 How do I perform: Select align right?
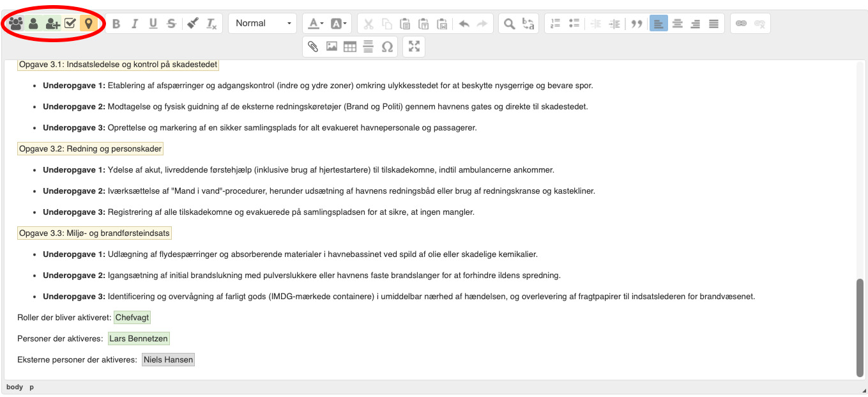[696, 24]
